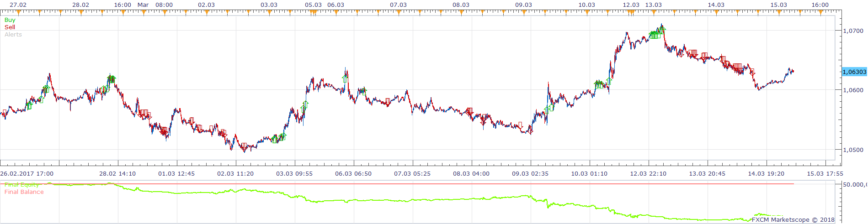The image size is (868, 224).
Task: Click the 1,0600 price axis label
Action: [853, 90]
